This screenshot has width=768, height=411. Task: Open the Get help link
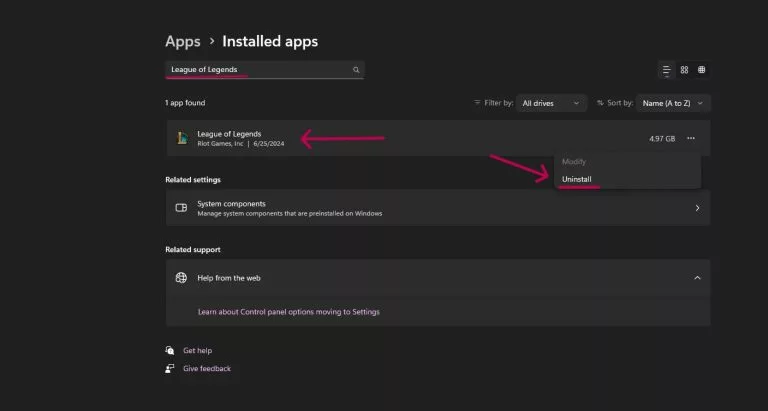197,350
